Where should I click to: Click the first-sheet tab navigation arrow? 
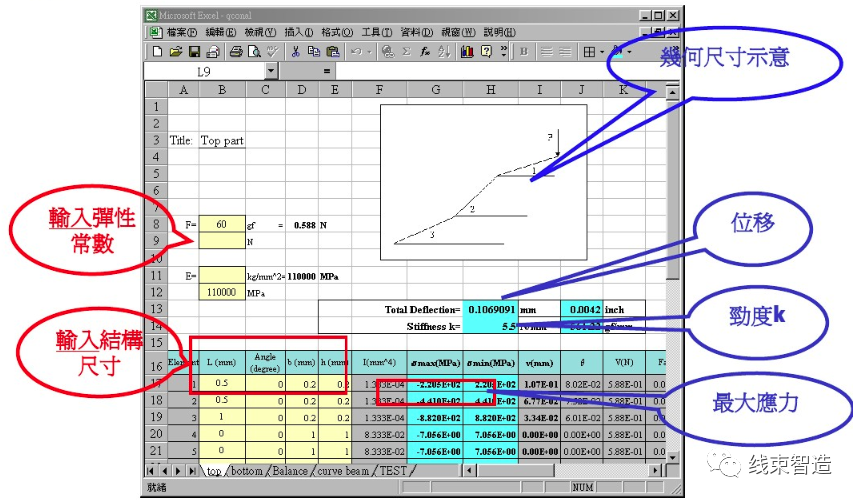point(151,471)
